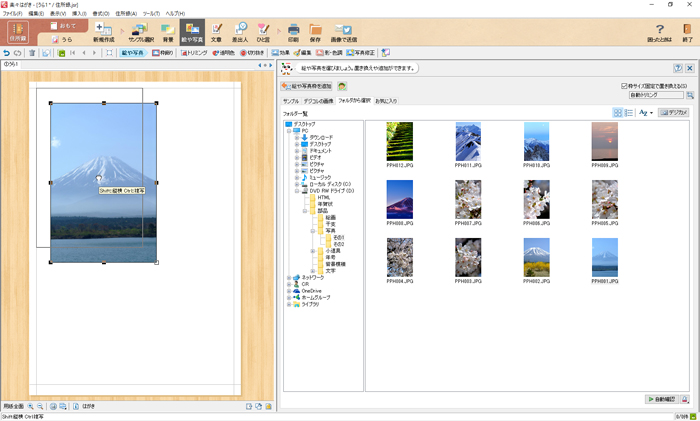Switch to thumbnail grid view
The height and width of the screenshot is (421, 700).
coord(617,113)
